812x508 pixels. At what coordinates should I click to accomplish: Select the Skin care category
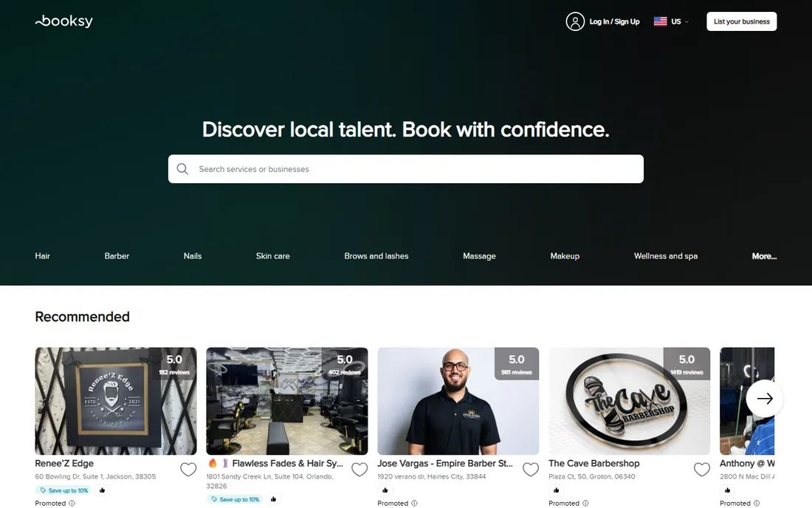(x=273, y=255)
